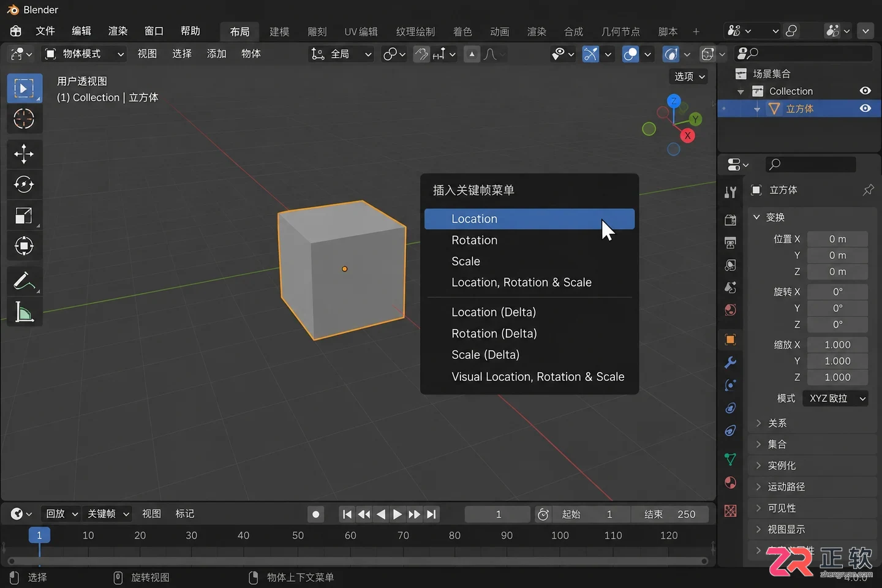Screen dimensions: 882x588
Task: Toggle X-ray mode
Action: 707,55
